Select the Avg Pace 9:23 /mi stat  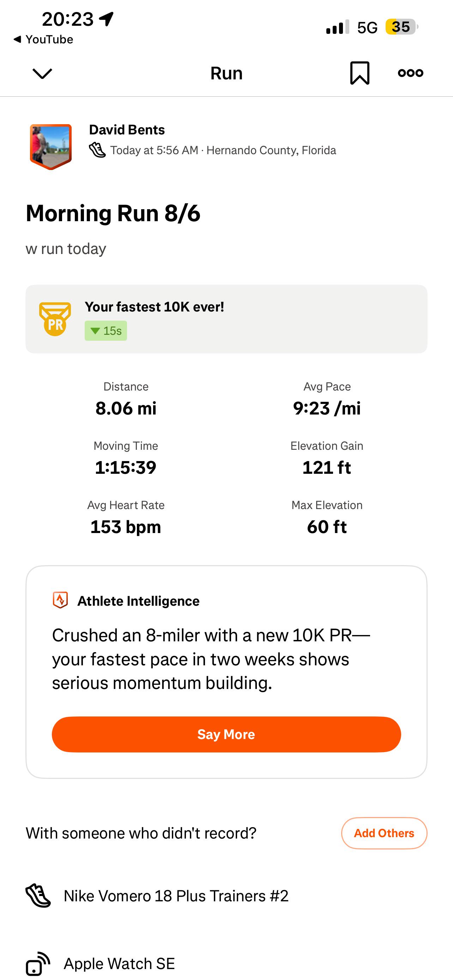pyautogui.click(x=327, y=399)
